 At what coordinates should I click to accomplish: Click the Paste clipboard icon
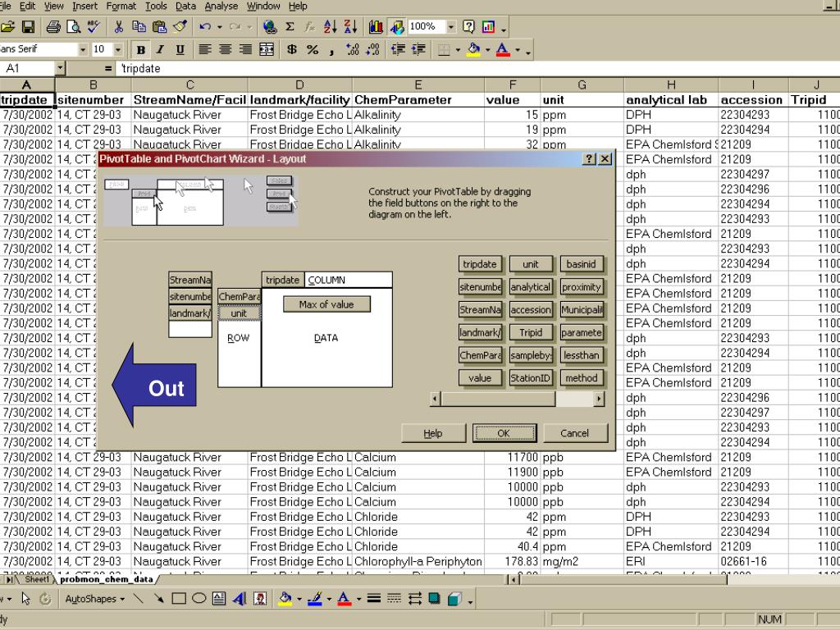159,27
